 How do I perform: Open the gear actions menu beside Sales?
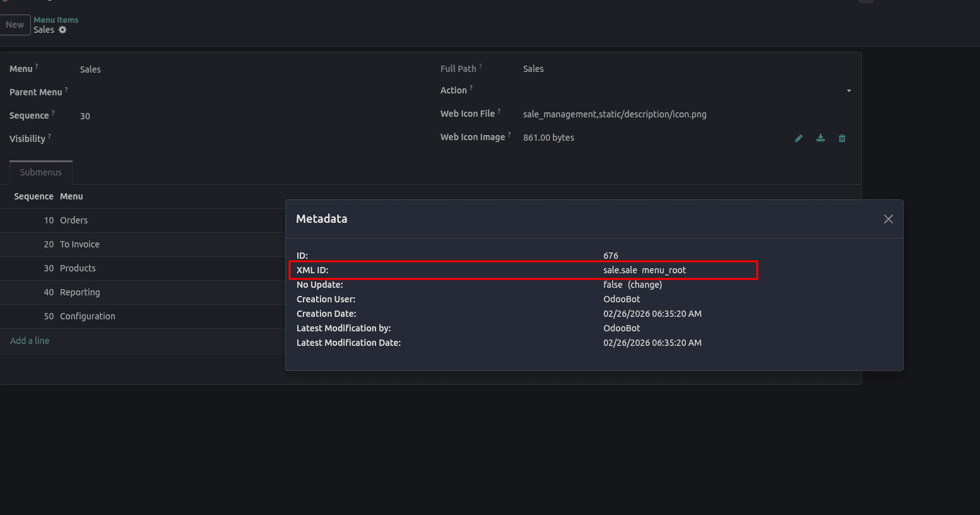point(62,30)
